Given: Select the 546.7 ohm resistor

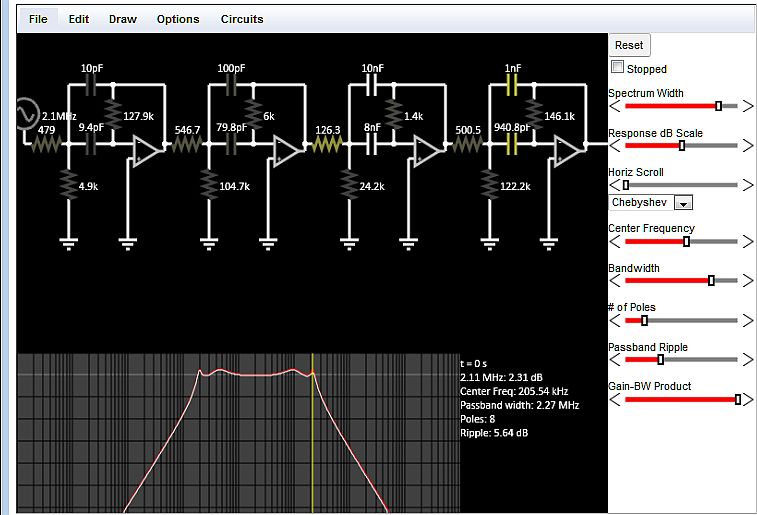Looking at the screenshot, I should pyautogui.click(x=187, y=144).
